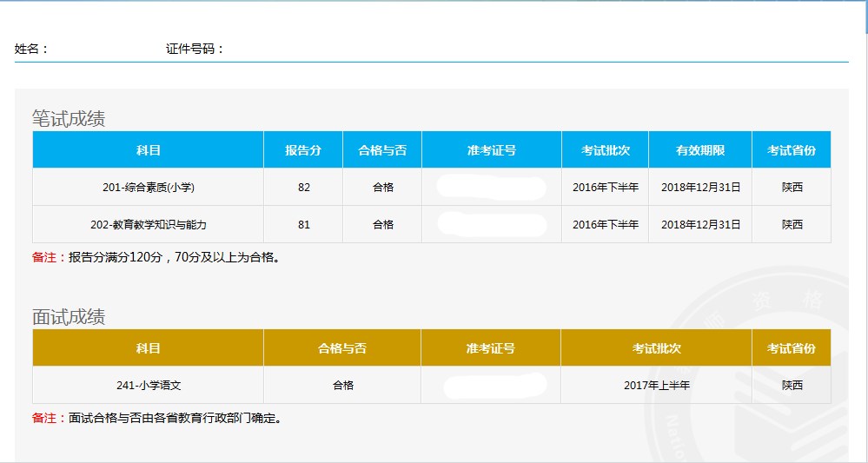
Task: Click the 2017年上半年 exam batch cell
Action: 657,386
